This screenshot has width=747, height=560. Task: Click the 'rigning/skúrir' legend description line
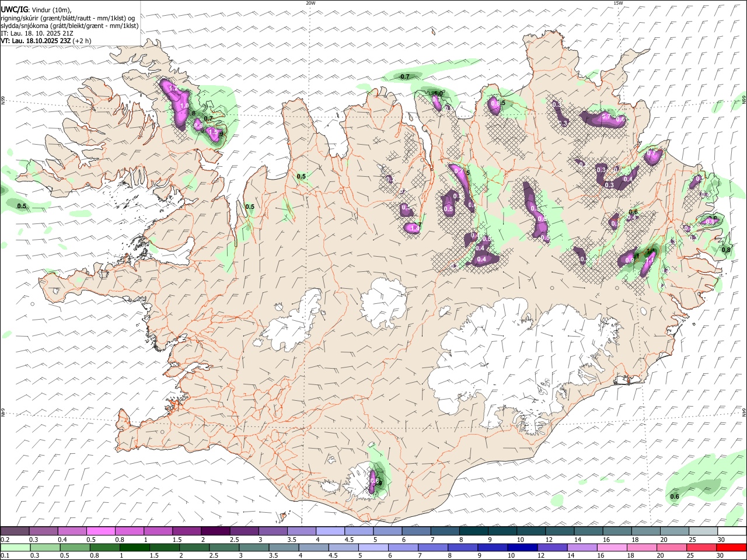tap(67, 18)
